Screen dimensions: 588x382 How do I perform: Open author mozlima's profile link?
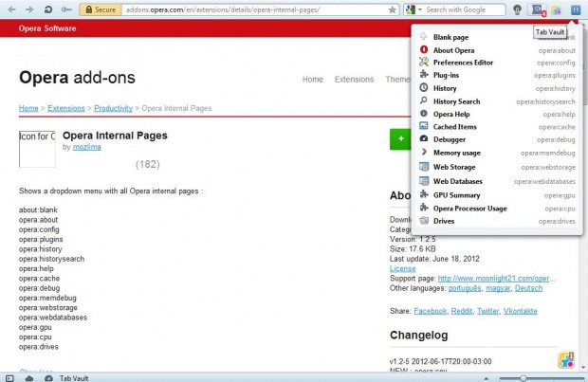click(87, 147)
